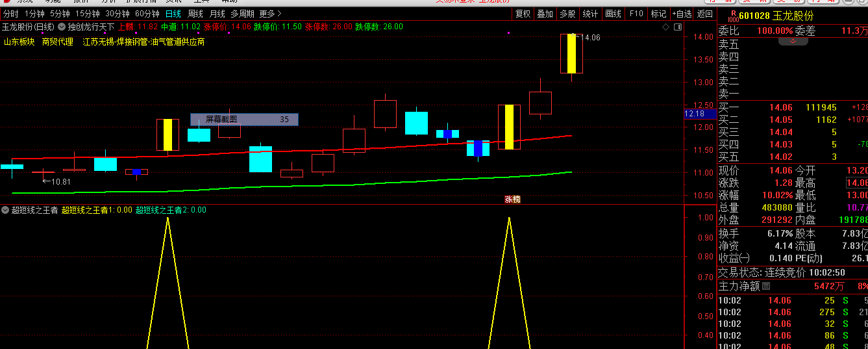Select the 1分钟 period tab
Viewport: 868px width, 349px height.
pos(34,14)
